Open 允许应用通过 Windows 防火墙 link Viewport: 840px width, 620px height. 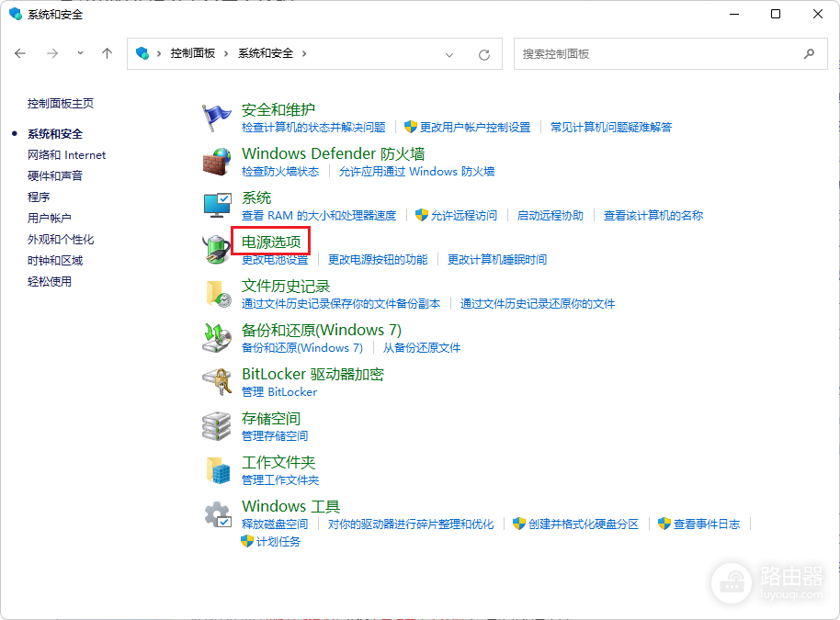click(x=416, y=172)
